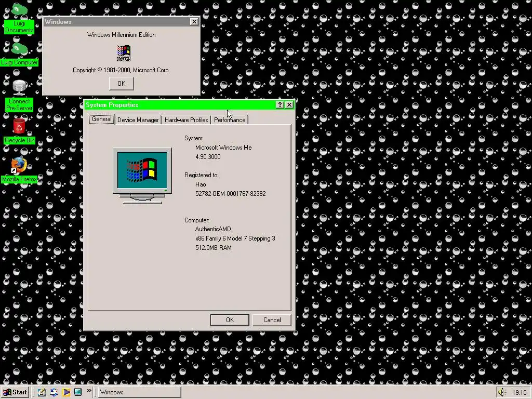Click the product ID 52782-OEM-0001767-82392
The image size is (532, 399).
coord(230,194)
